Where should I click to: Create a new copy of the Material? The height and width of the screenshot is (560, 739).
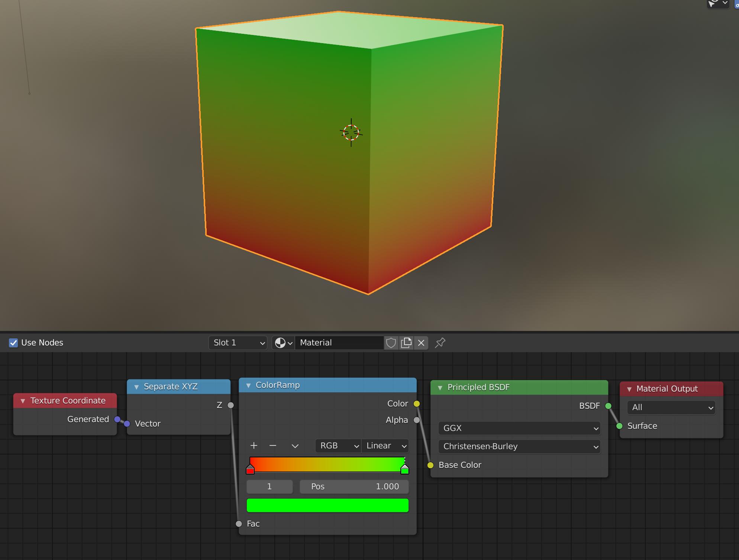point(406,342)
